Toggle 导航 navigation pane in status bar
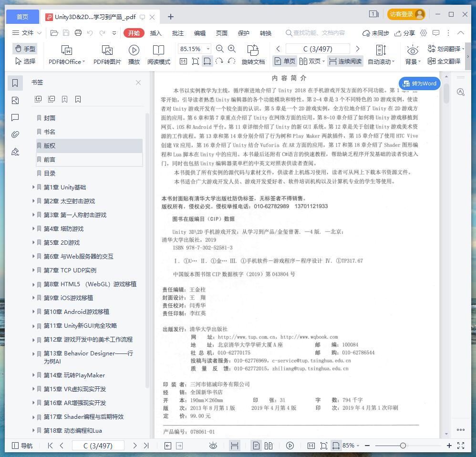The image size is (476, 457). (x=22, y=446)
